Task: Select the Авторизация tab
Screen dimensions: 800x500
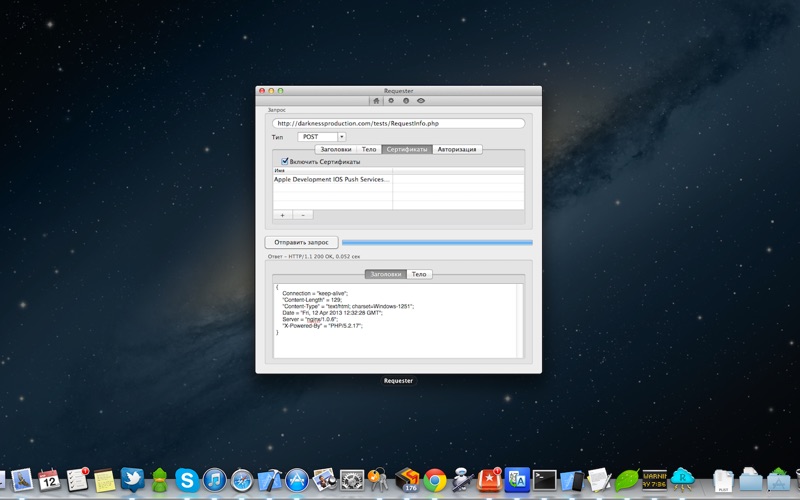Action: [x=457, y=149]
